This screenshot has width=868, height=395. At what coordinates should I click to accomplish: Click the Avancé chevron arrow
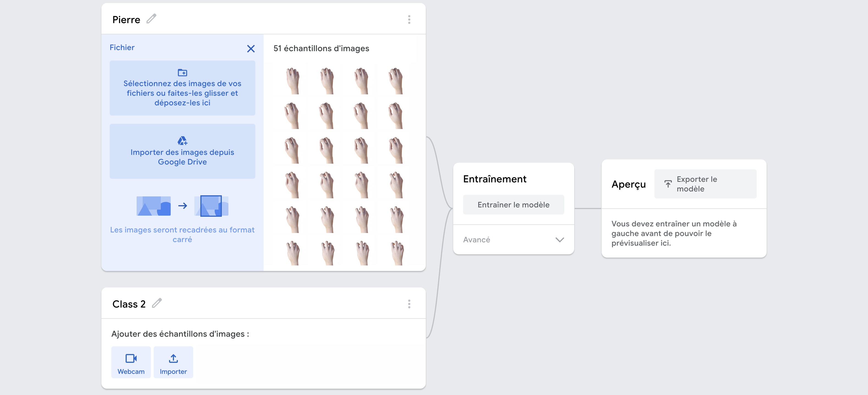coord(559,240)
